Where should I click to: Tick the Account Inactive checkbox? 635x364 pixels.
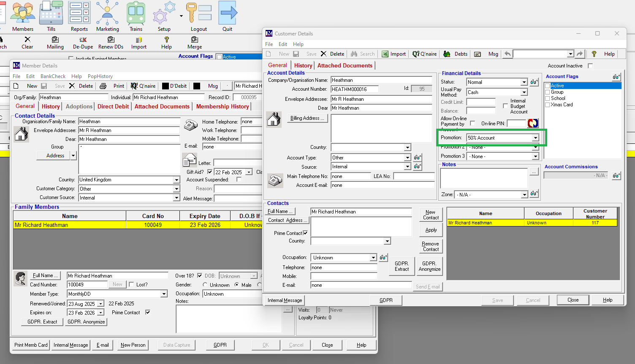pos(590,66)
